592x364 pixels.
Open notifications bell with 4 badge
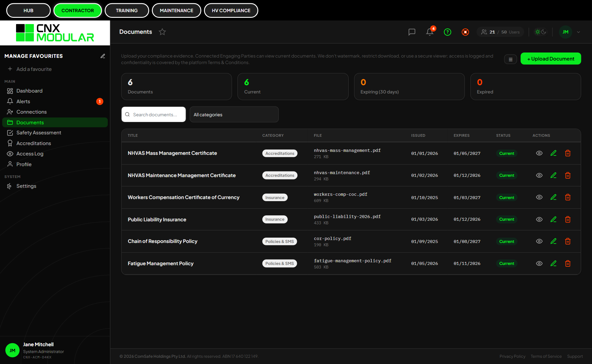pyautogui.click(x=430, y=32)
